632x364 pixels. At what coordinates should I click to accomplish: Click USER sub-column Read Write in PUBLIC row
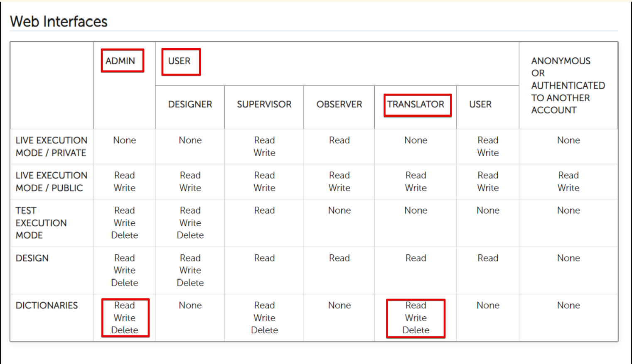coord(488,181)
